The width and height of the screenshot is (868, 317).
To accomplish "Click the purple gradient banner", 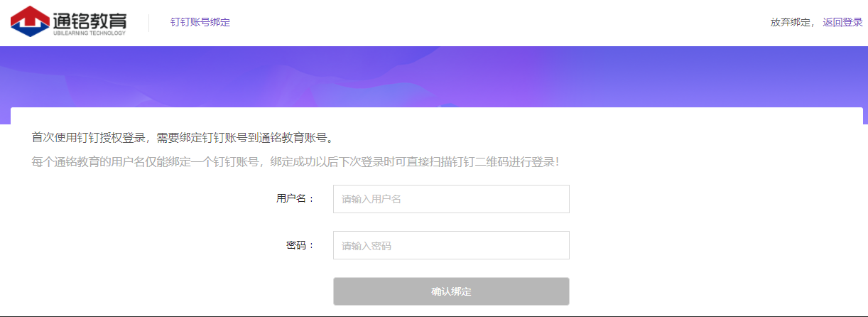I will click(433, 75).
